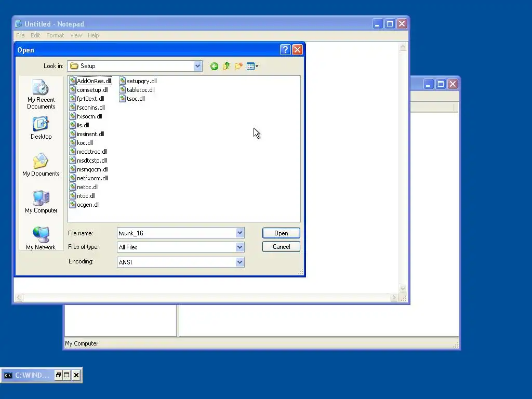
Task: Click Notepad horizontal scrollbar right arrow
Action: click(394, 298)
